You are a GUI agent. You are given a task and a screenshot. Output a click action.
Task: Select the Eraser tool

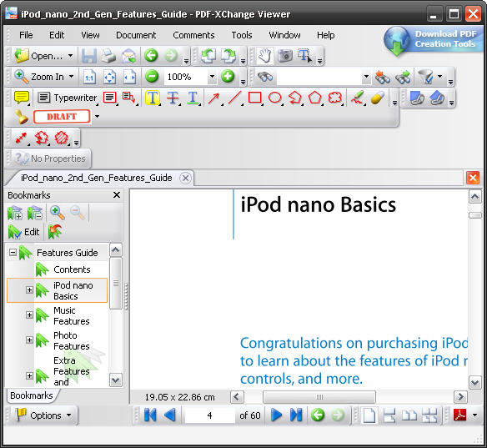click(x=378, y=98)
